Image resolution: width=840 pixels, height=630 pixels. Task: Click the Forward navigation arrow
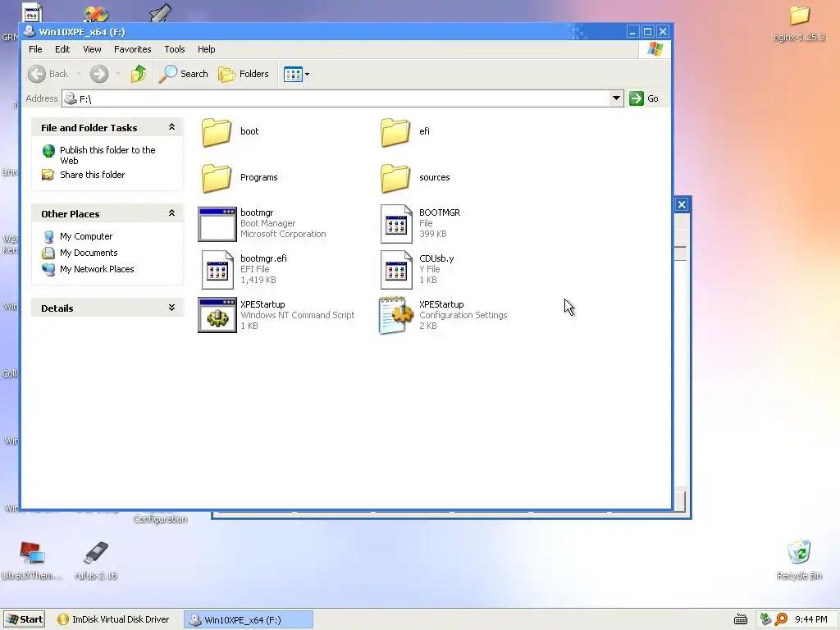[99, 74]
